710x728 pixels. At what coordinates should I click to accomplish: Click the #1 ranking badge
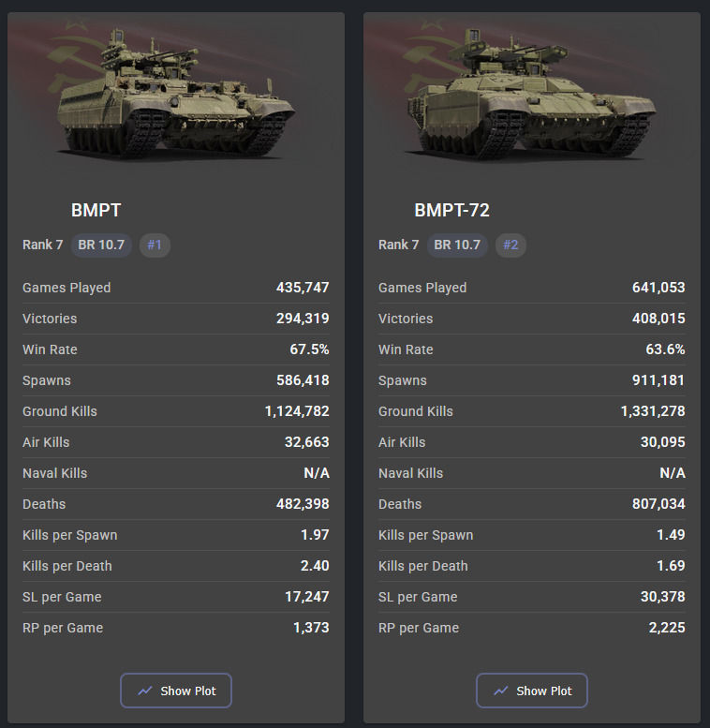pos(155,245)
